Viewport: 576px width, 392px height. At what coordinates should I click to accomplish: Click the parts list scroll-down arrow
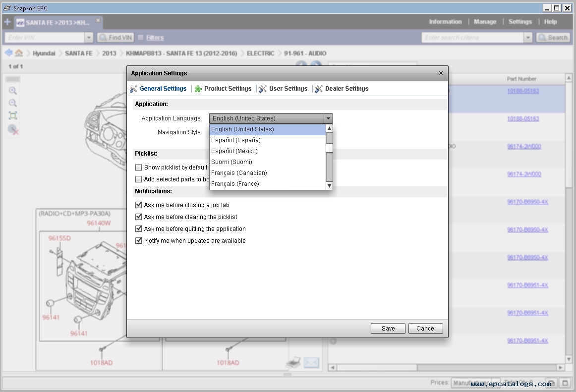(569, 359)
